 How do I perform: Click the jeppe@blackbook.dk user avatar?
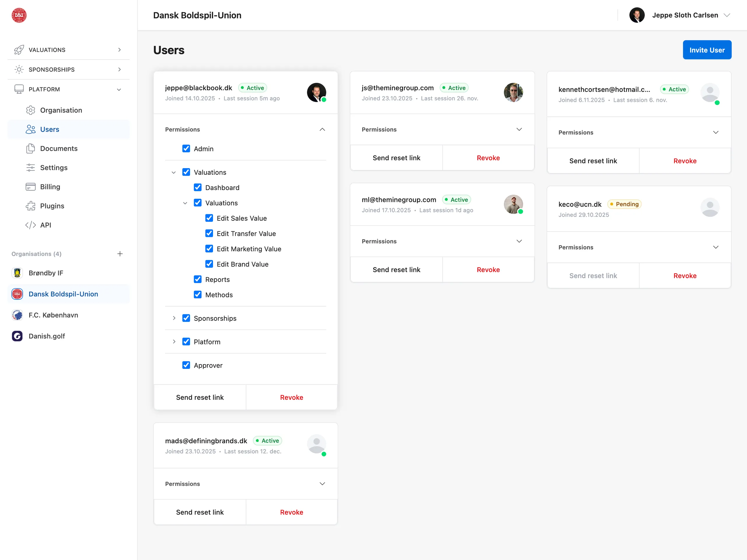[x=316, y=92]
